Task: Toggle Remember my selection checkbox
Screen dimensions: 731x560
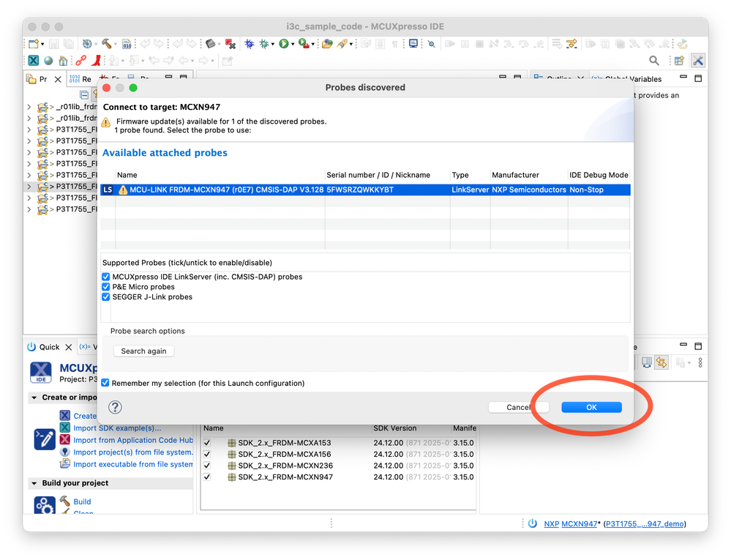Action: (105, 383)
